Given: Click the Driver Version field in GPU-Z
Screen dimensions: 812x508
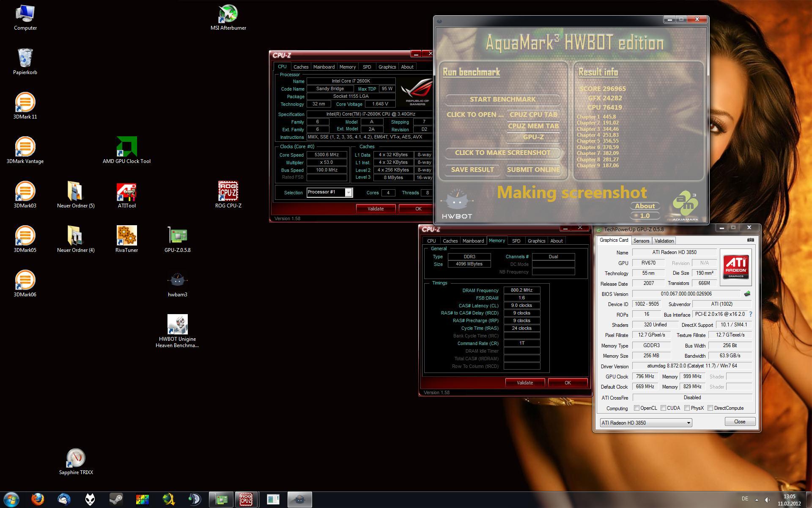Looking at the screenshot, I should 692,366.
